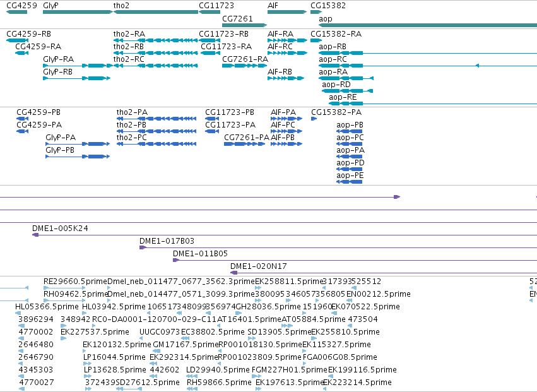Click protein GlyP-PA label
The height and width of the screenshot is (392, 537).
click(x=61, y=138)
